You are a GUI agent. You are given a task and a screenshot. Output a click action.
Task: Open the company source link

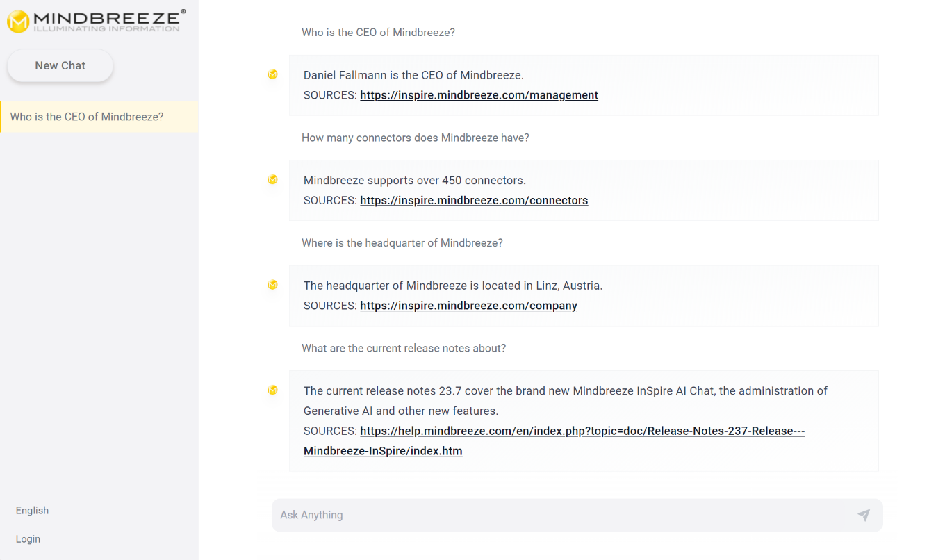point(468,306)
